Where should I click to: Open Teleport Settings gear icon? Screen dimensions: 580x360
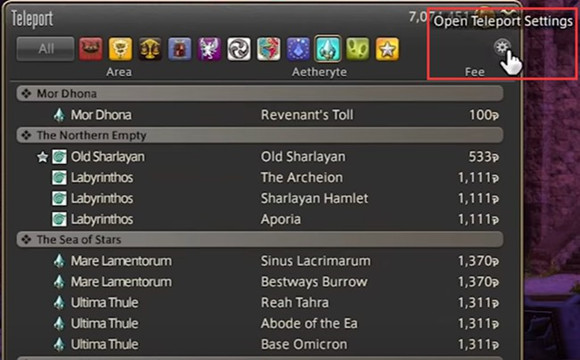tap(502, 47)
